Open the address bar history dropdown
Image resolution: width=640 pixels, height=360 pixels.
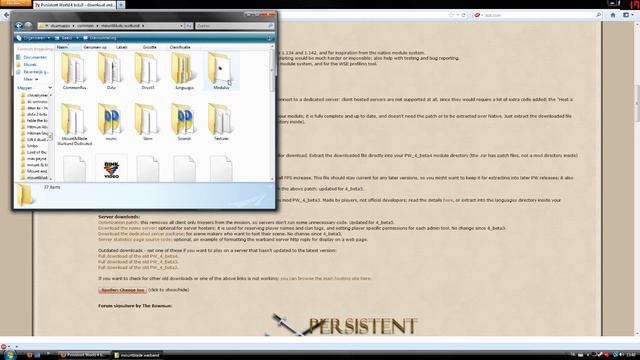coord(181,26)
